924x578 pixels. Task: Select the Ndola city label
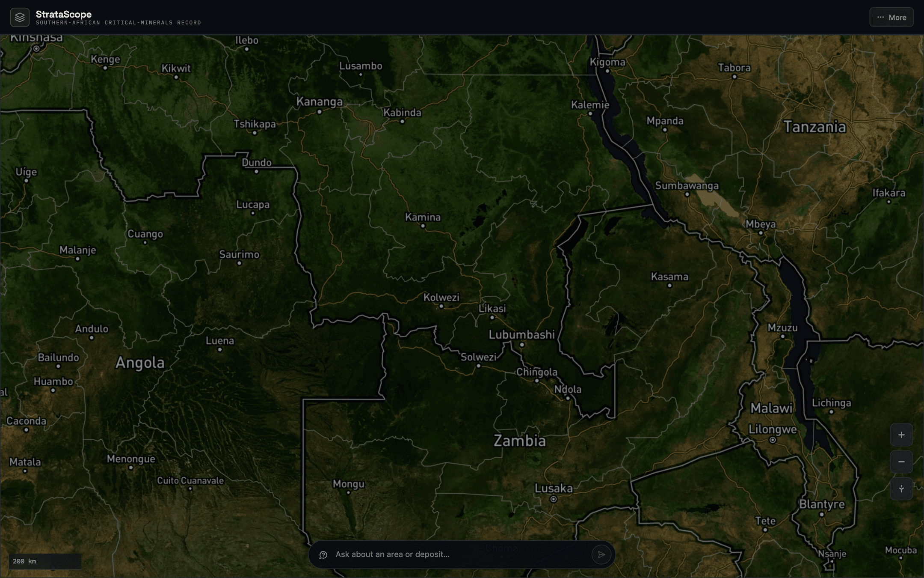coord(568,389)
